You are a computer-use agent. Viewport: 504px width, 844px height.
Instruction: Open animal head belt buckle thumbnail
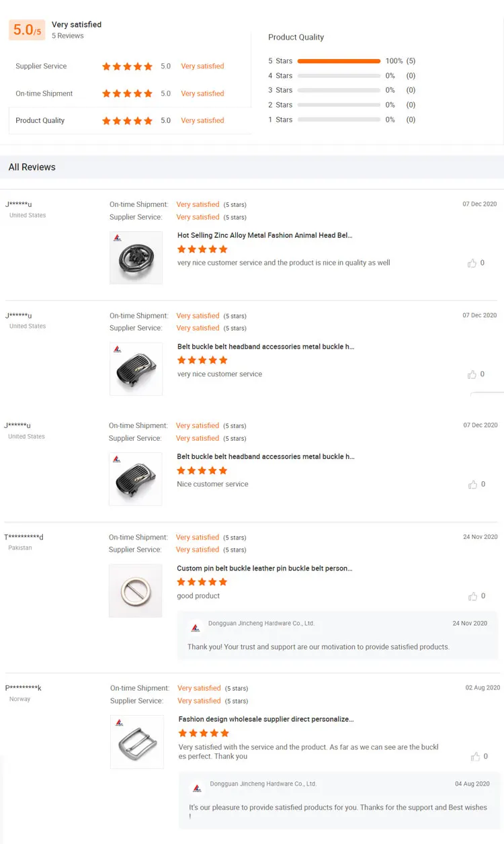tap(136, 257)
